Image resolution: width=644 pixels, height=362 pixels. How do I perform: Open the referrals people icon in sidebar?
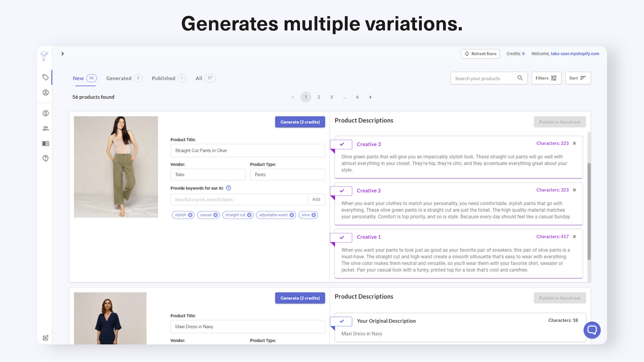click(x=45, y=128)
